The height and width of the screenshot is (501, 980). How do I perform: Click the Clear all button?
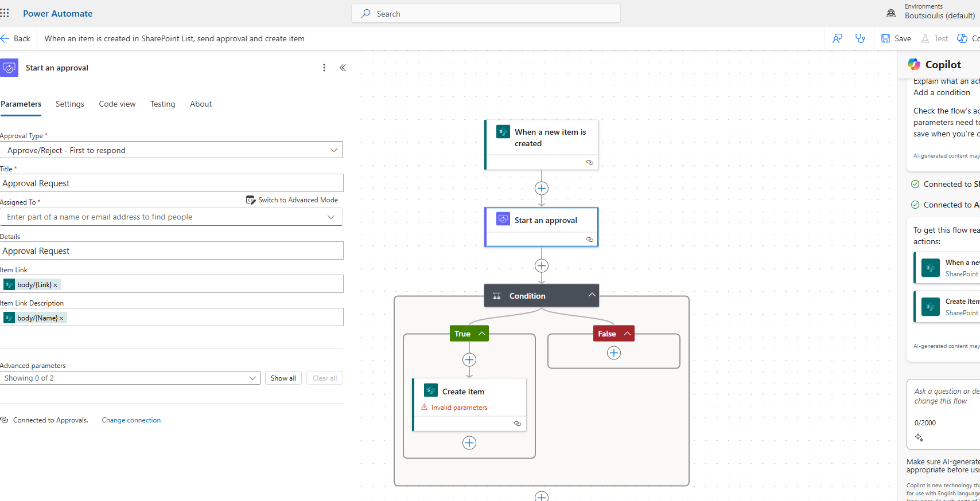click(x=325, y=378)
